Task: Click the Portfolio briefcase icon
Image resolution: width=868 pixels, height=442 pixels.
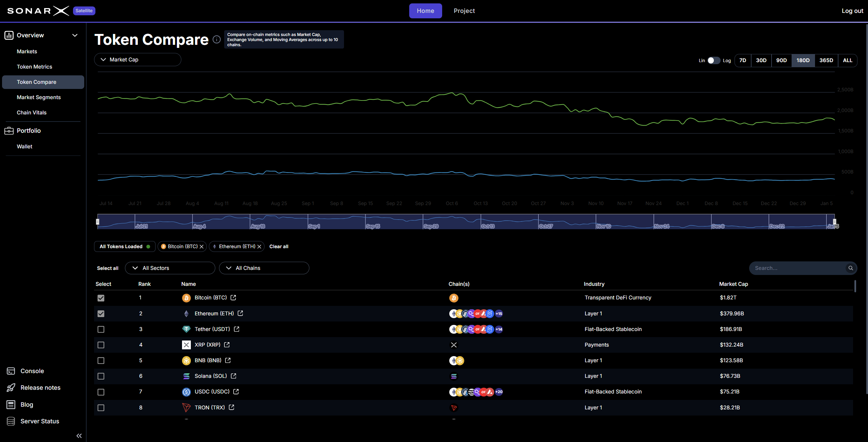Action: [x=9, y=130]
